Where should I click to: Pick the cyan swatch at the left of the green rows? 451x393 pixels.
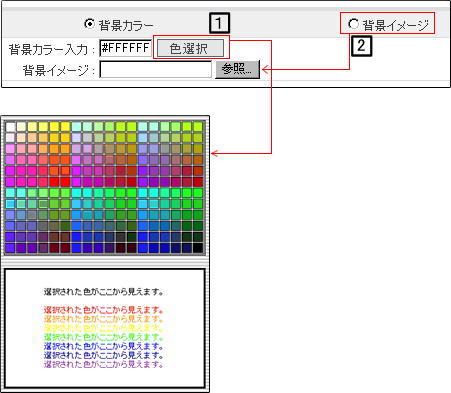pos(10,193)
